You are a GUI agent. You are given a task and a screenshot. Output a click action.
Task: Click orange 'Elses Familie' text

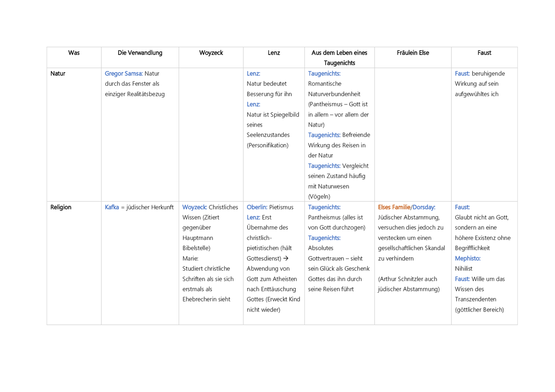pyautogui.click(x=394, y=207)
